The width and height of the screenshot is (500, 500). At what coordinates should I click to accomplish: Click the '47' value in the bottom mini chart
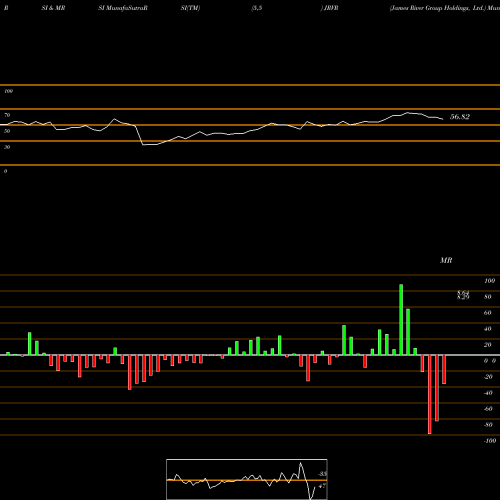coord(322,486)
